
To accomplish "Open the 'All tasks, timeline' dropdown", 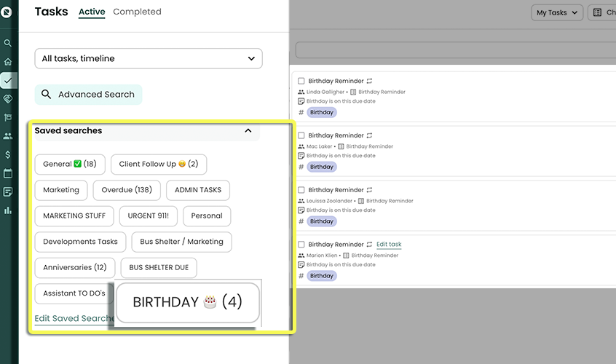I will 149,59.
